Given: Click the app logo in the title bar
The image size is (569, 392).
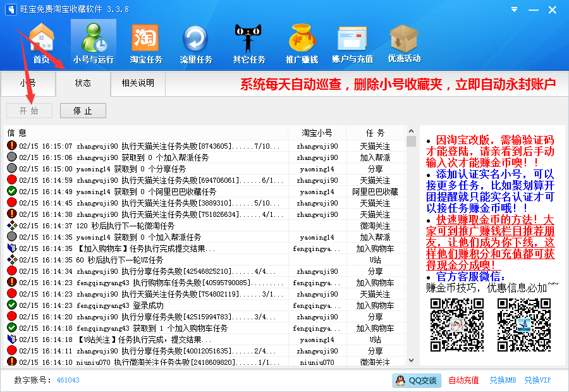Looking at the screenshot, I should (x=10, y=9).
